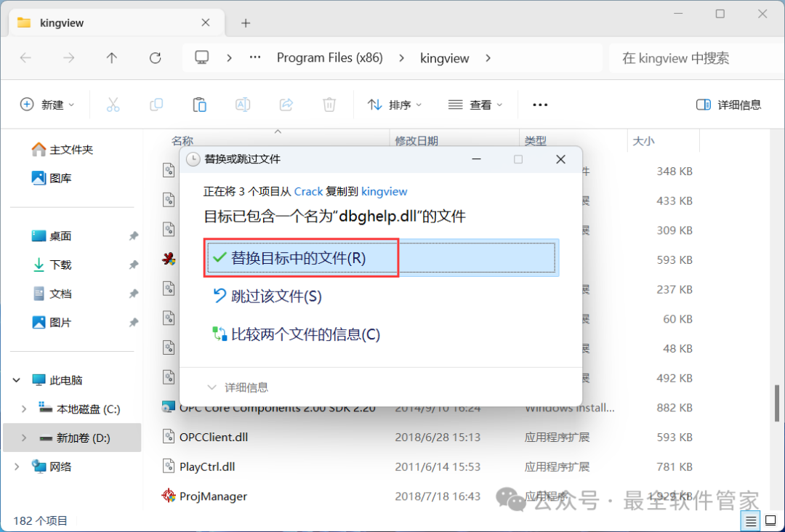Open the 查看 view dropdown
Image resolution: width=785 pixels, height=532 pixels.
tap(475, 105)
